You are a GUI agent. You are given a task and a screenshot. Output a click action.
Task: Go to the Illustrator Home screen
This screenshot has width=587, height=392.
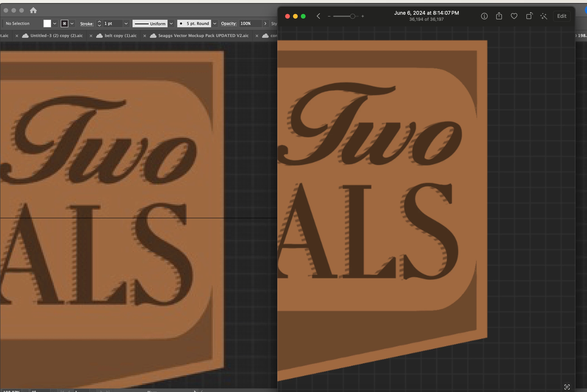(x=33, y=10)
